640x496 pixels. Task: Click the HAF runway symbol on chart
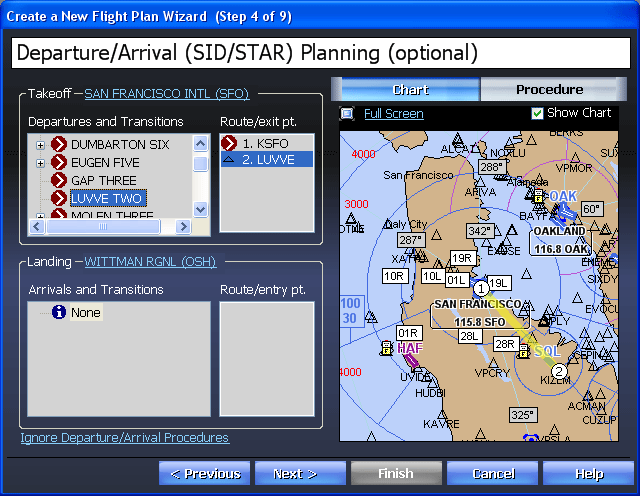(x=411, y=360)
